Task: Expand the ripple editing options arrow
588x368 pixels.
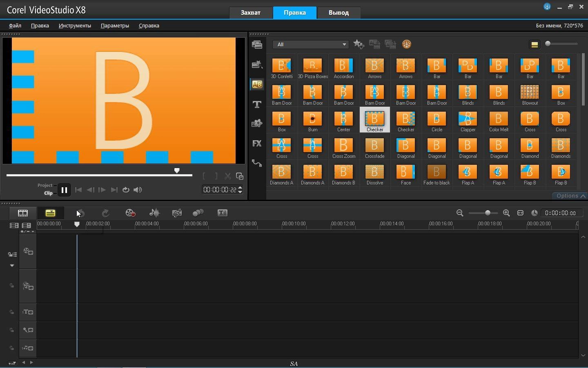Action: 12,265
